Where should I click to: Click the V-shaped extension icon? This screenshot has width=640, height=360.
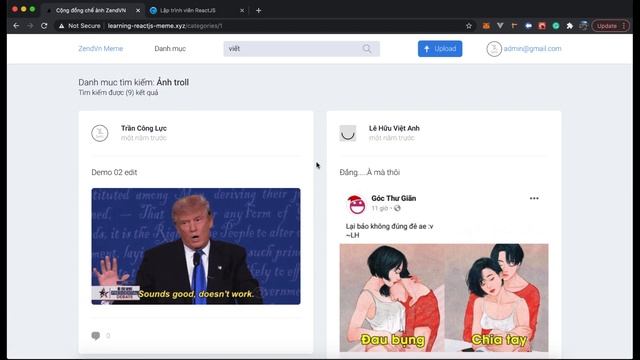(500, 26)
